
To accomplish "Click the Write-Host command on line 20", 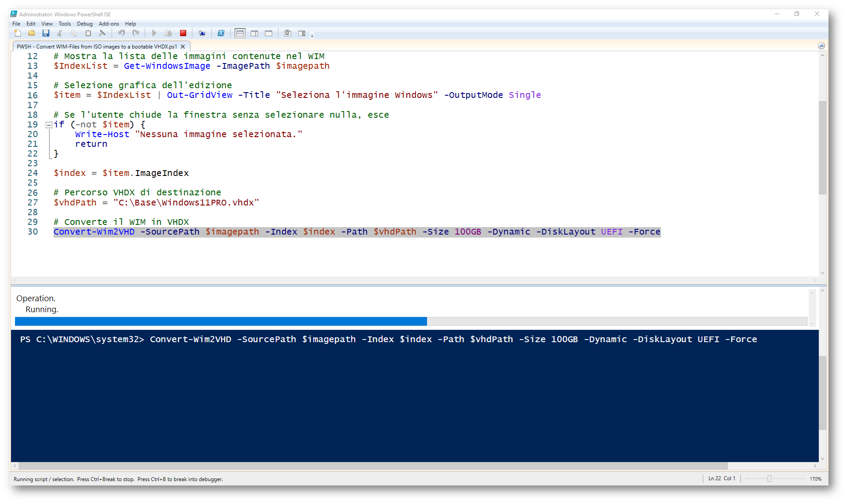I will click(x=102, y=134).
